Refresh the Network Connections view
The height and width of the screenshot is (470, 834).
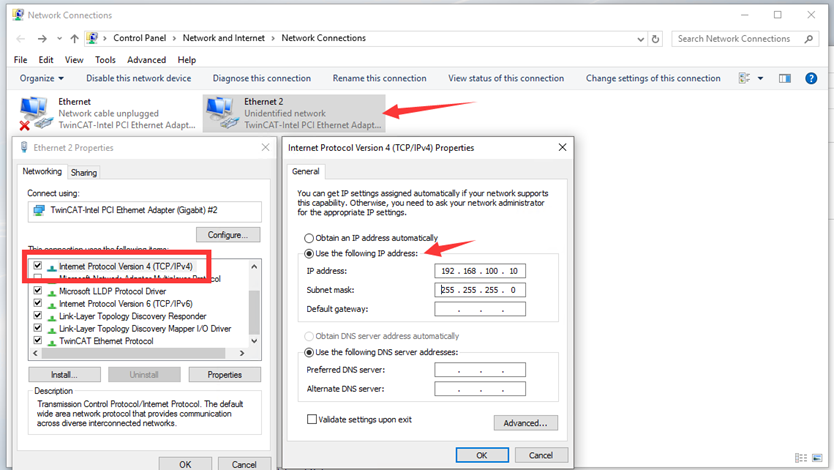point(655,39)
